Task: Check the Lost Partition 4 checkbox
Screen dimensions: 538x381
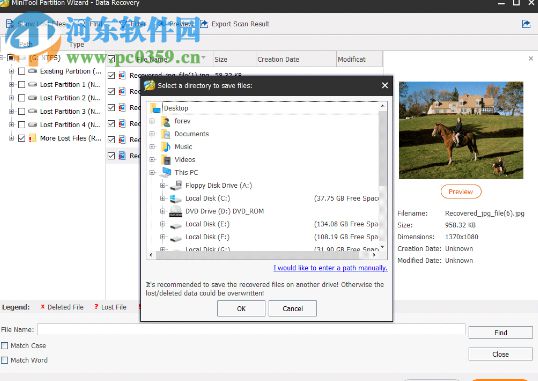Action: click(21, 124)
